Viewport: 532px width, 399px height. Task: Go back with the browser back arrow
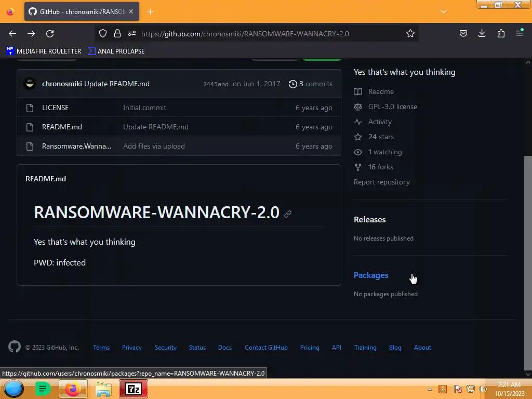(x=12, y=34)
